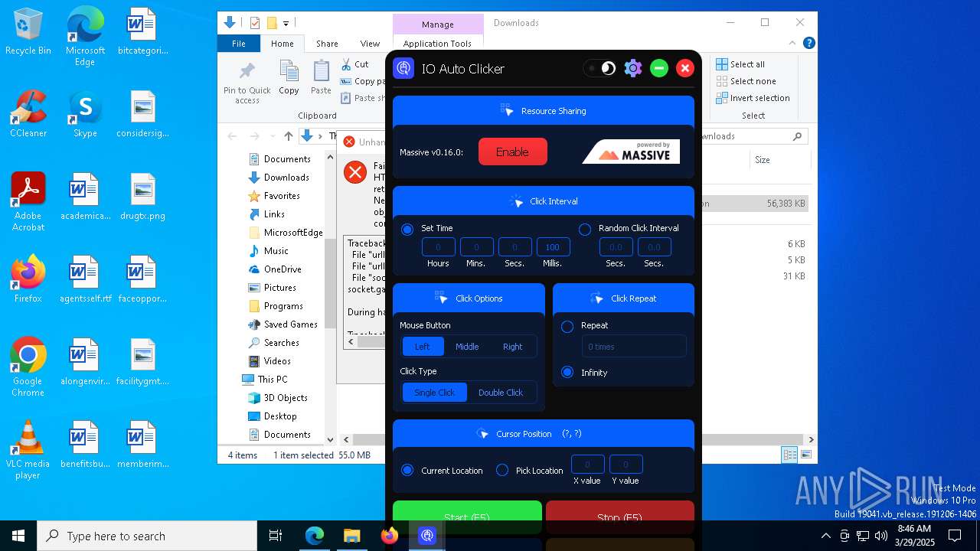Screen dimensions: 980x551
Task: Open the recent locations dropdown in Explorer
Action: 272,136
